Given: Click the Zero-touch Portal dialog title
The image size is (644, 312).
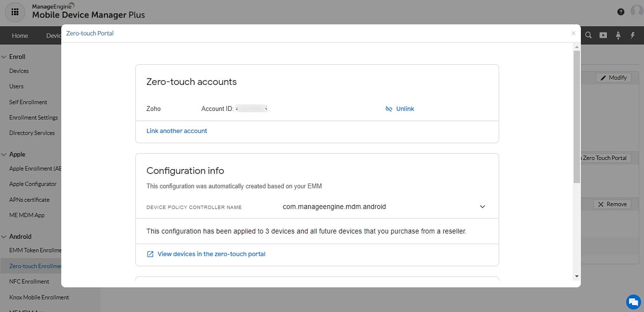Looking at the screenshot, I should coord(90,33).
